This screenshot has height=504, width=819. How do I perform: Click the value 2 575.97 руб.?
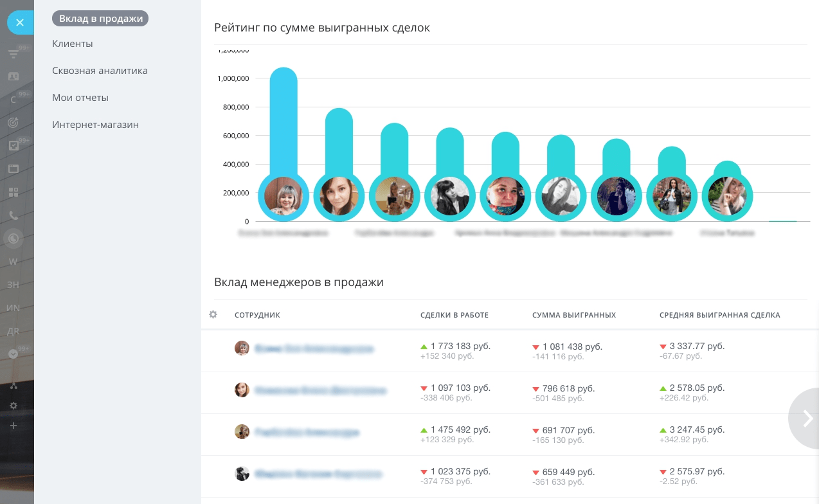[697, 471]
